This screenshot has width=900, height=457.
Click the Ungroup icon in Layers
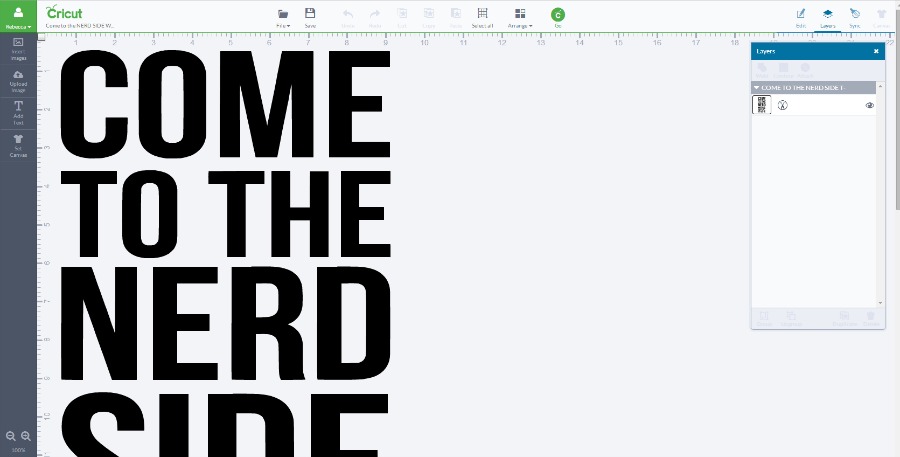(790, 319)
